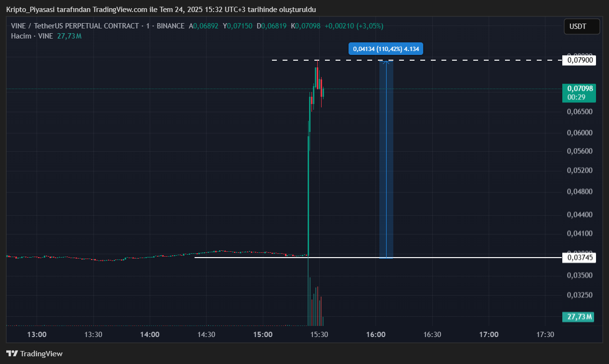Click the green current price label 0,07098
Viewport: 609px width, 364px height.
pos(579,89)
